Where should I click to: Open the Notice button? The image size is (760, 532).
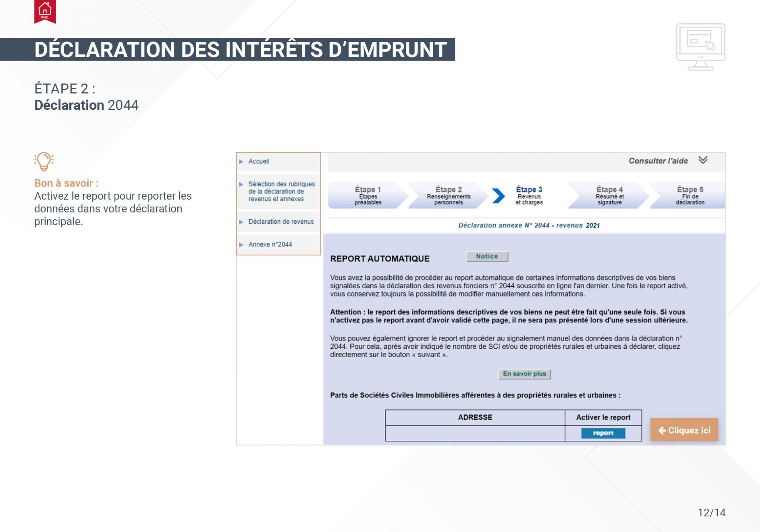(487, 256)
